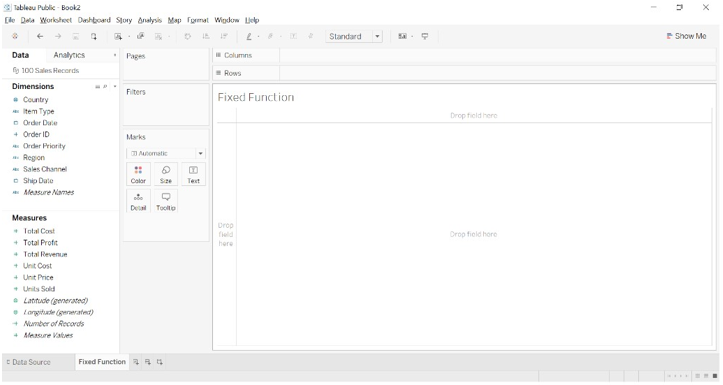
Task: Select the Units Sold measure
Action: pos(39,289)
